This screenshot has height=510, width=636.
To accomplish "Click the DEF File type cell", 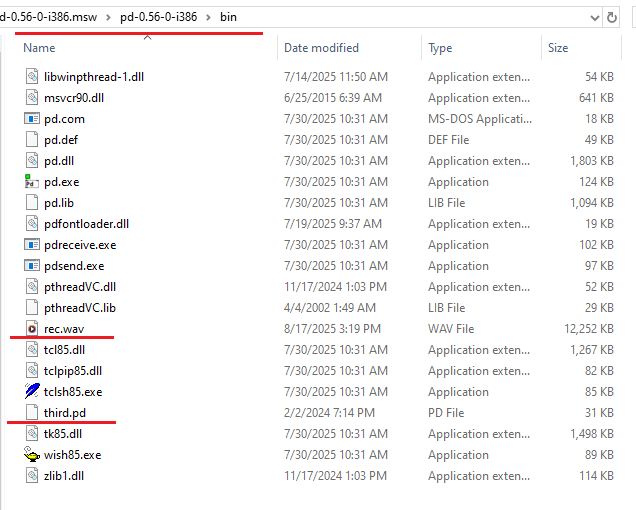I will click(x=449, y=140).
